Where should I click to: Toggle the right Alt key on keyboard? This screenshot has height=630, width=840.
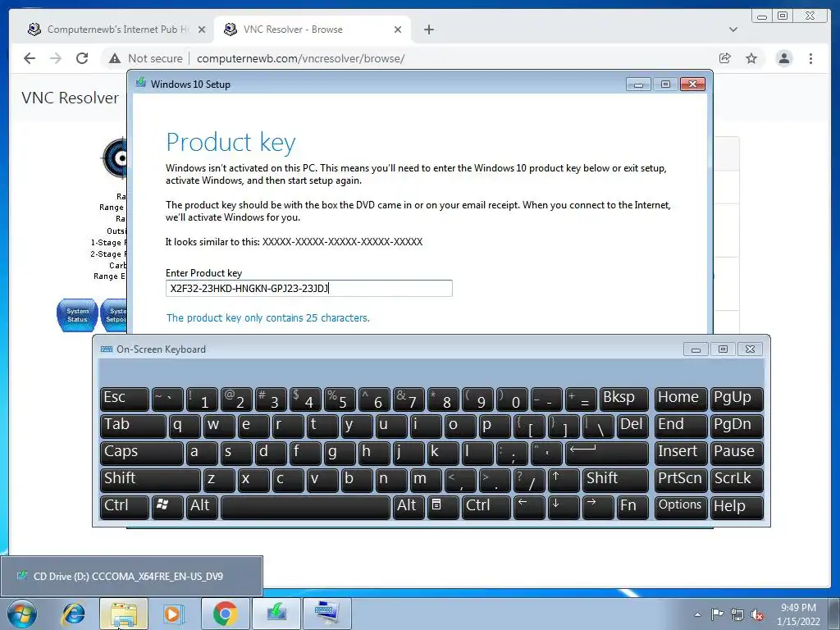tap(409, 507)
